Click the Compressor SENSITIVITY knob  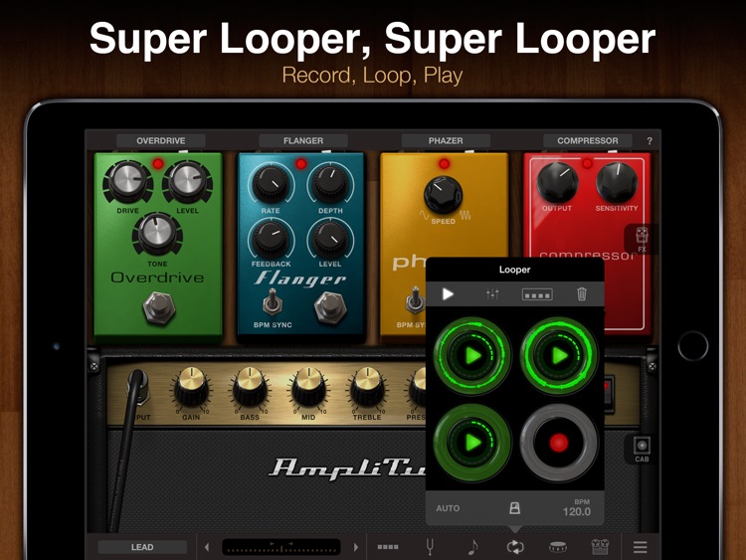(617, 183)
